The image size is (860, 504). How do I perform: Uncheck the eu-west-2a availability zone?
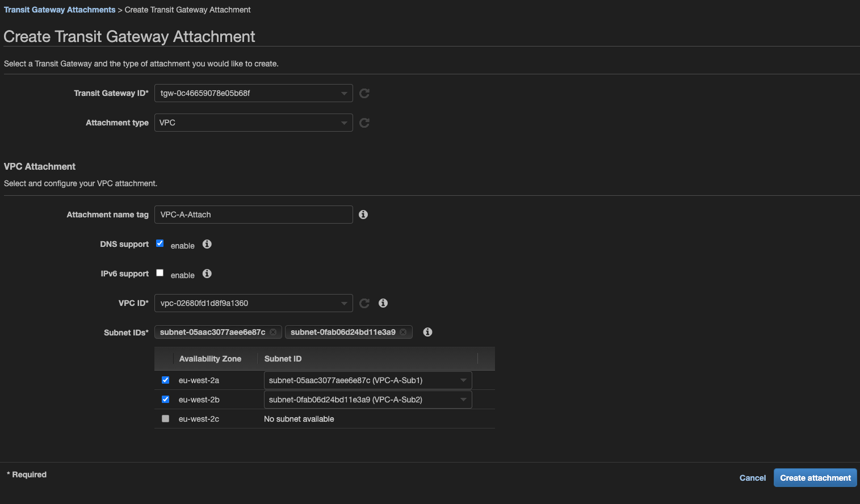pos(165,380)
